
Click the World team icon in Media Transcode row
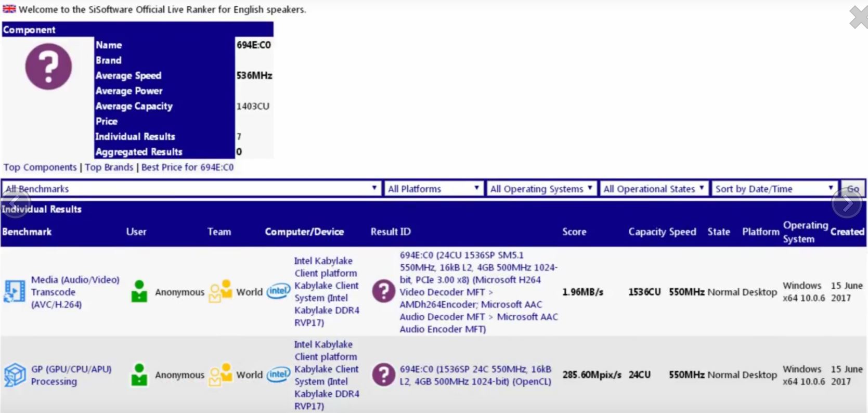tap(221, 291)
